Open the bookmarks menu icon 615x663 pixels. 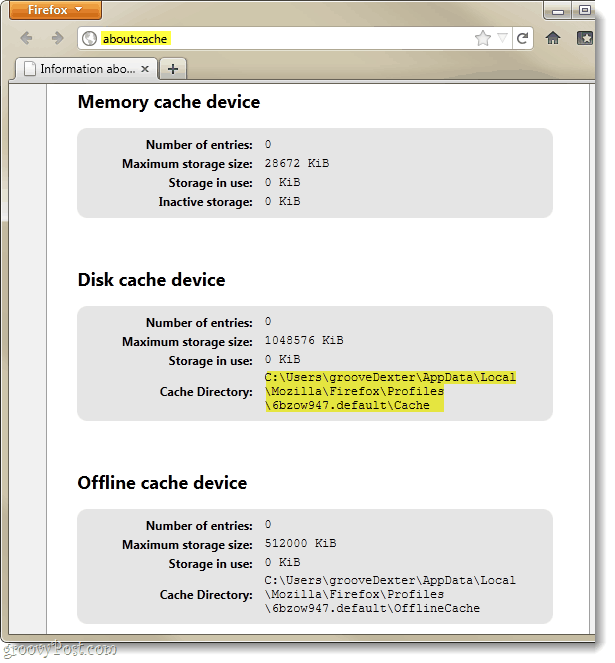click(x=585, y=38)
